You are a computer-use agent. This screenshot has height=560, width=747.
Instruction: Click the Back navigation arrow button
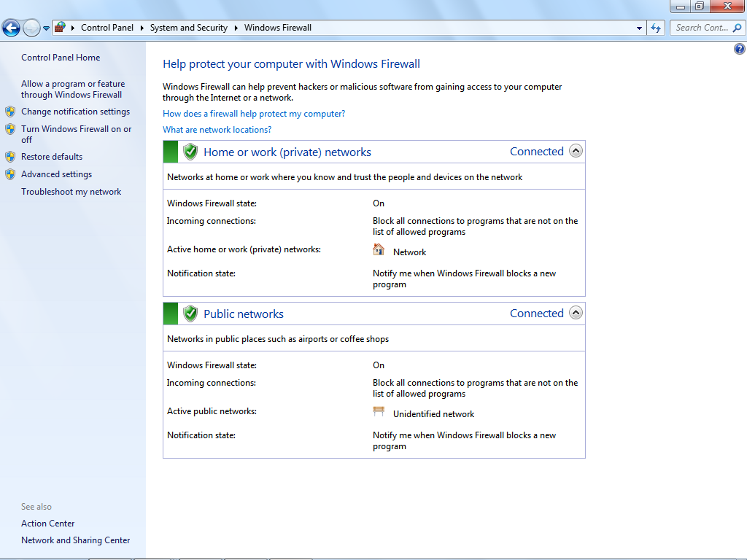[11, 28]
